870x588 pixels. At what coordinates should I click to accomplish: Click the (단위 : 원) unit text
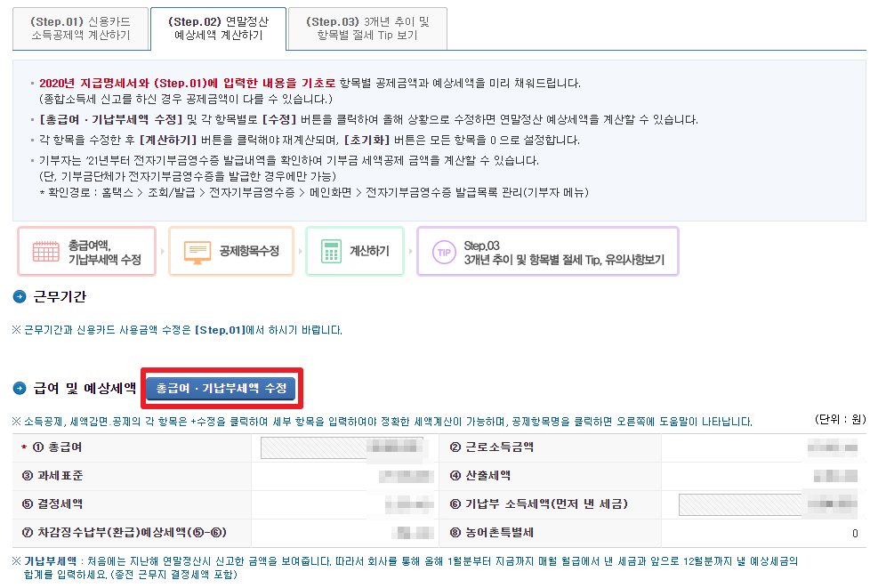click(840, 419)
